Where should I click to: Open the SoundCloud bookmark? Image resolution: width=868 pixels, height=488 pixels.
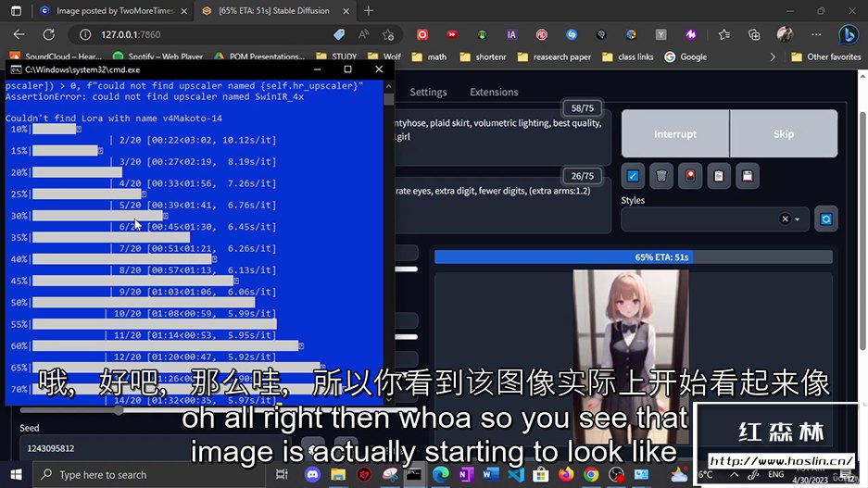point(56,56)
